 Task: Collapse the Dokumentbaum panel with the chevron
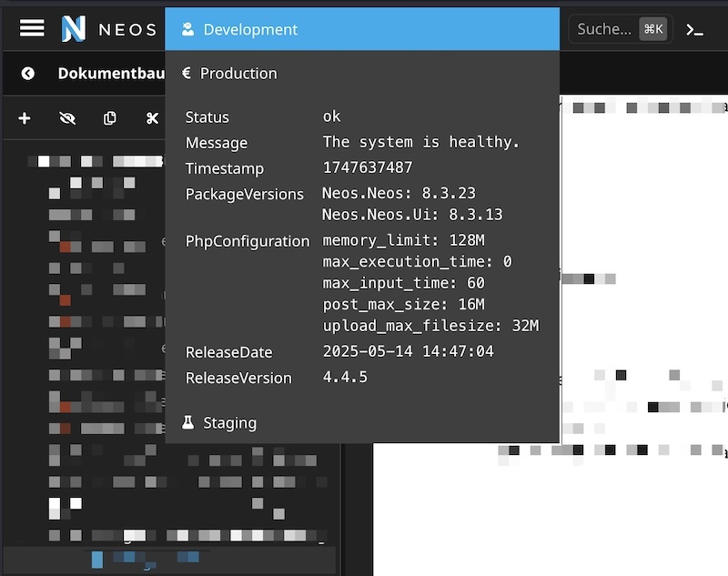click(28, 74)
